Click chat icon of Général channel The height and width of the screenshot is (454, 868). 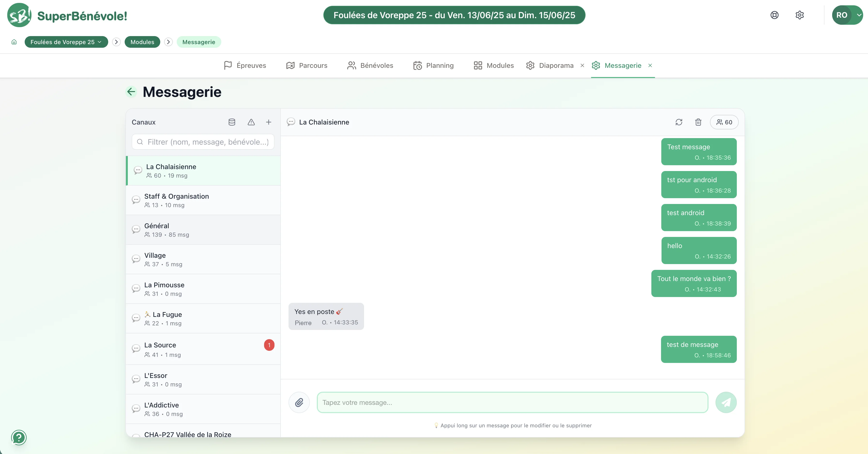[x=136, y=230]
